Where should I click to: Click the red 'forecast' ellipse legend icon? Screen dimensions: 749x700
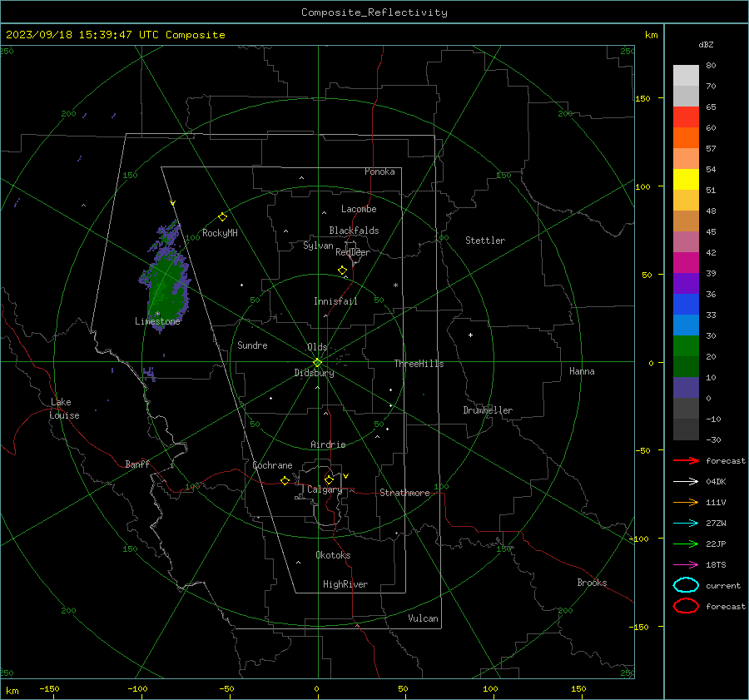686,606
